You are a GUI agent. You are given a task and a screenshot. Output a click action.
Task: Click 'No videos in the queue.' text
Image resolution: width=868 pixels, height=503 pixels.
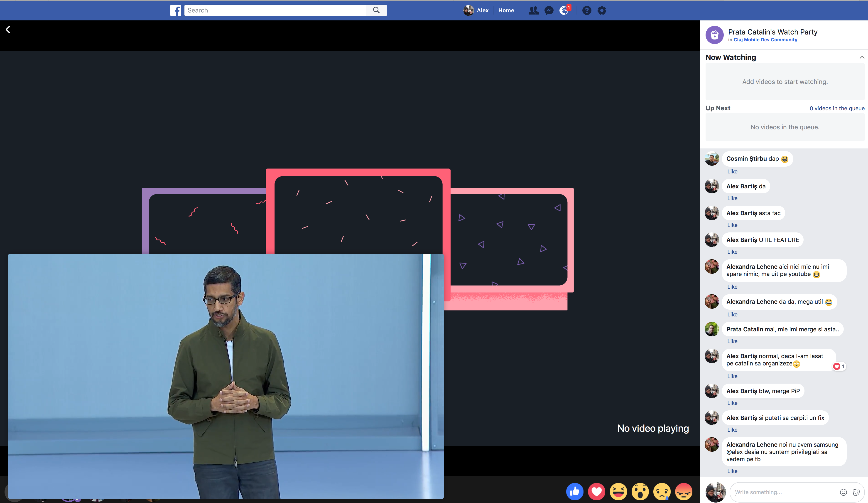tap(785, 127)
